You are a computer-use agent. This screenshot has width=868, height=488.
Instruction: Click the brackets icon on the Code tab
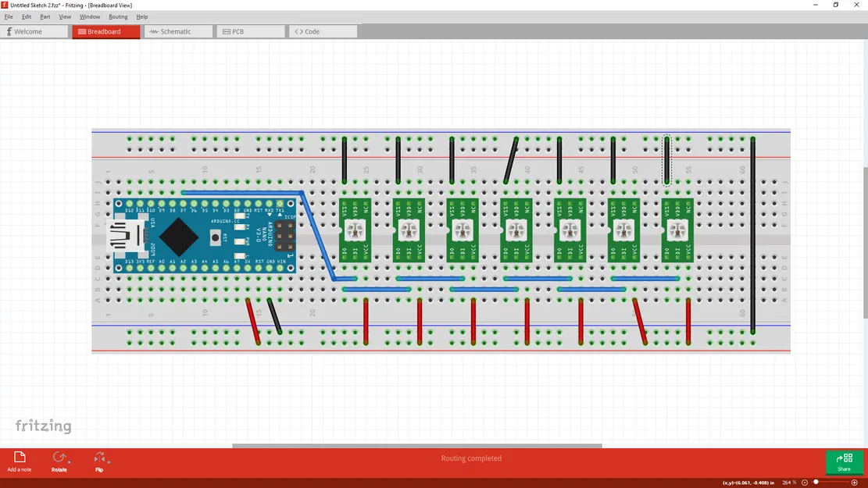click(299, 31)
